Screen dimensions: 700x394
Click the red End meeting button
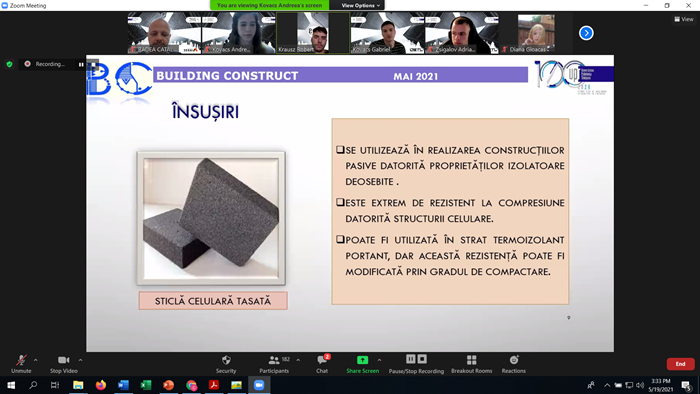click(680, 364)
